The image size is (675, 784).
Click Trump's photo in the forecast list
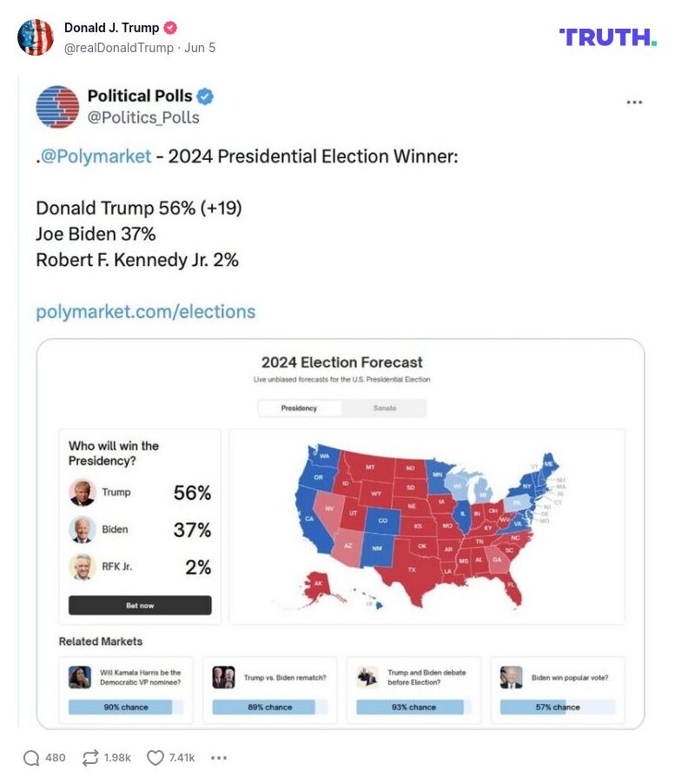point(83,493)
